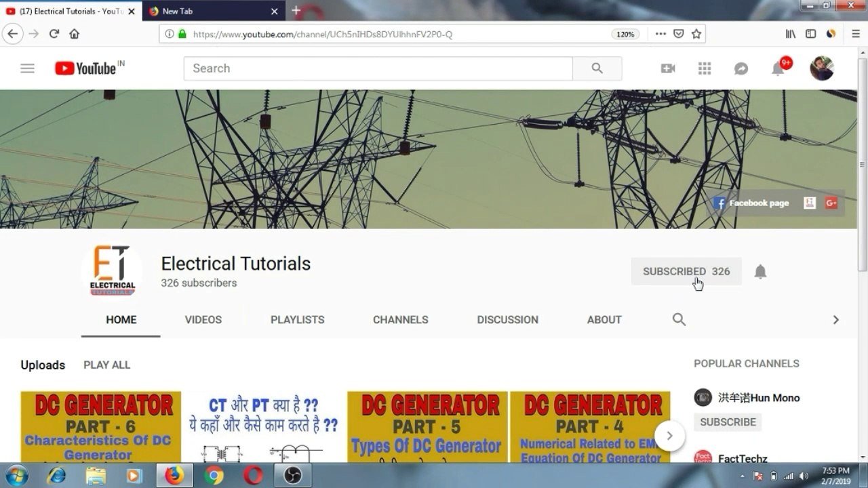Open DC Generator Part 6 video thumbnail
This screenshot has width=868, height=488.
[x=101, y=427]
